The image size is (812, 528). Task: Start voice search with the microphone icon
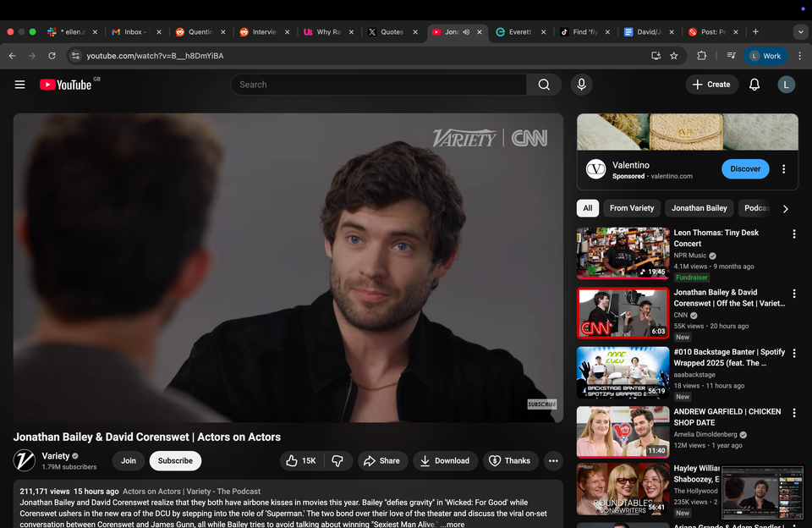click(x=581, y=84)
